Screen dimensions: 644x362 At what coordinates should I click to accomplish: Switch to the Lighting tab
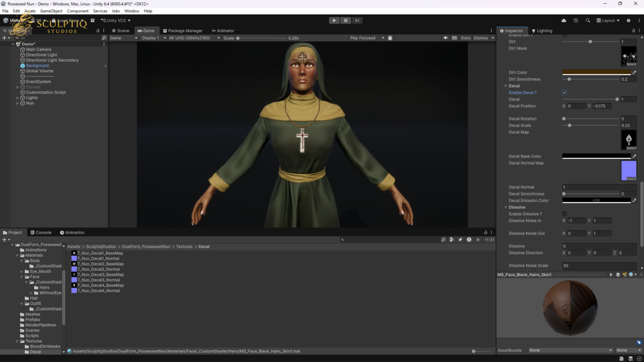[x=541, y=31]
